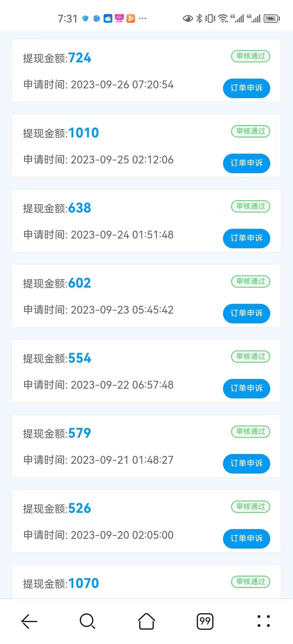This screenshot has width=293, height=644.
Task: Tap the 2023-09-22 06:57:48 application time
Action: pyautogui.click(x=122, y=385)
